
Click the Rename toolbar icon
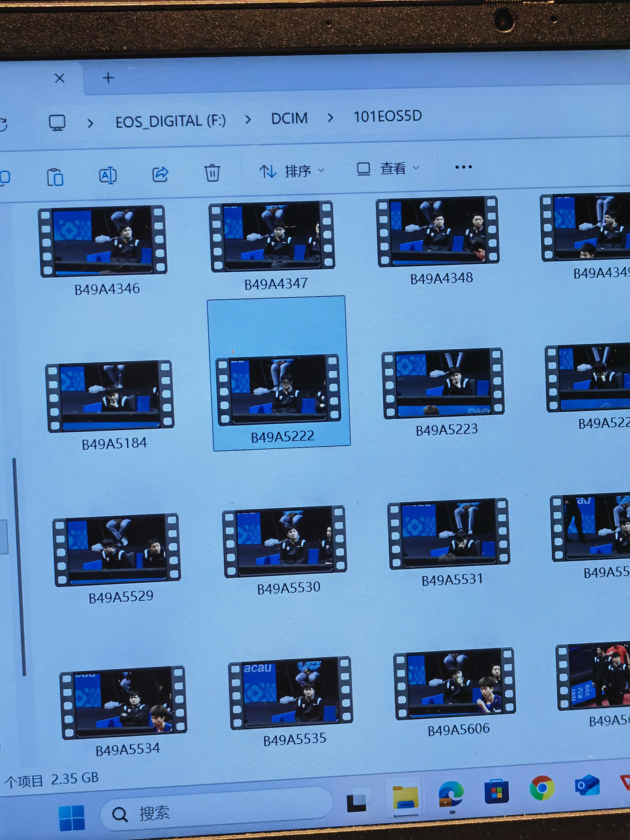[x=107, y=175]
